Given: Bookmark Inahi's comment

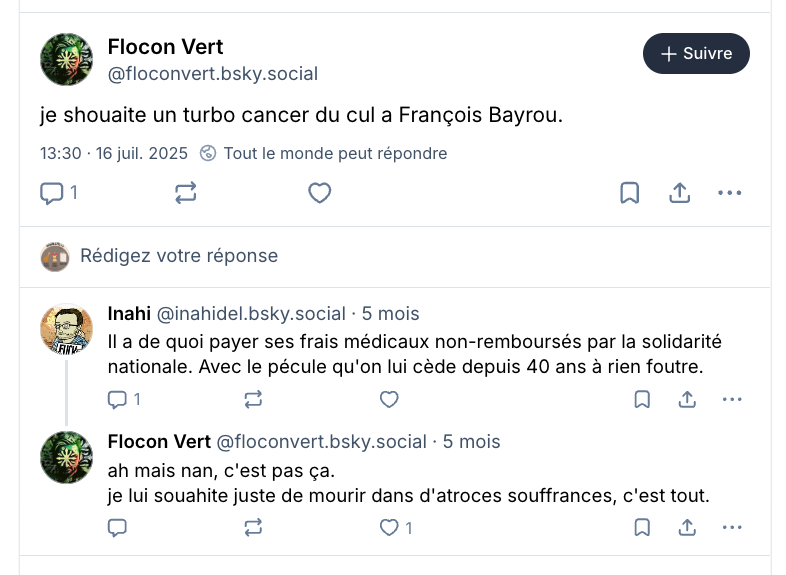Looking at the screenshot, I should coord(642,400).
